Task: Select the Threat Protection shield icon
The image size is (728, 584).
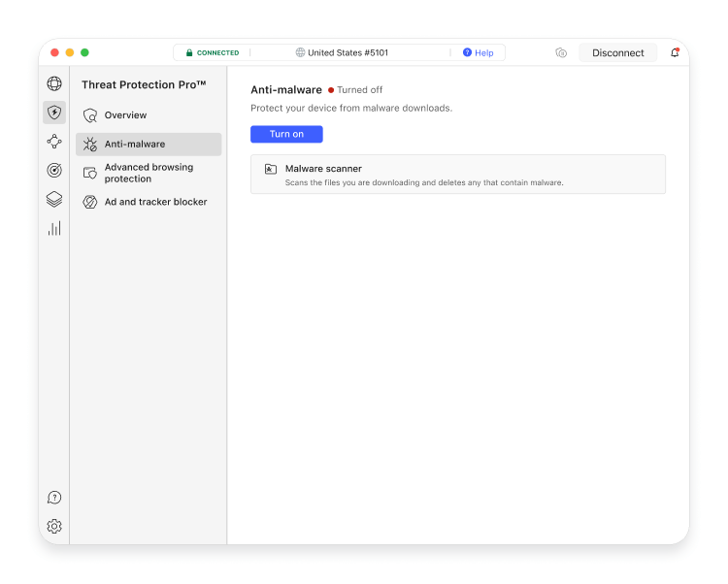Action: tap(54, 113)
